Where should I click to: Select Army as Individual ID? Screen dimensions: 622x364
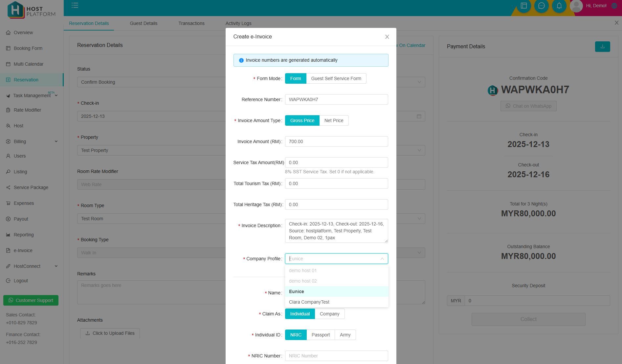pos(345,335)
